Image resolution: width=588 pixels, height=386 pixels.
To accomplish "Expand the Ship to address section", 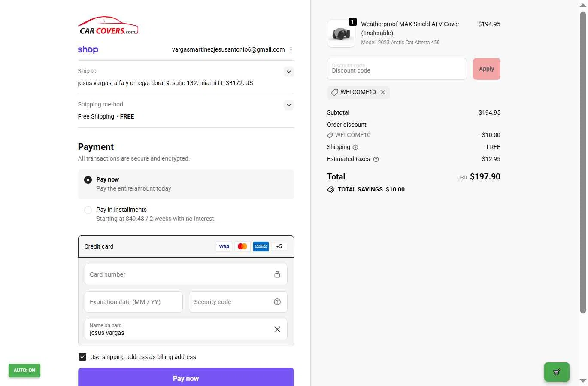I will click(289, 72).
